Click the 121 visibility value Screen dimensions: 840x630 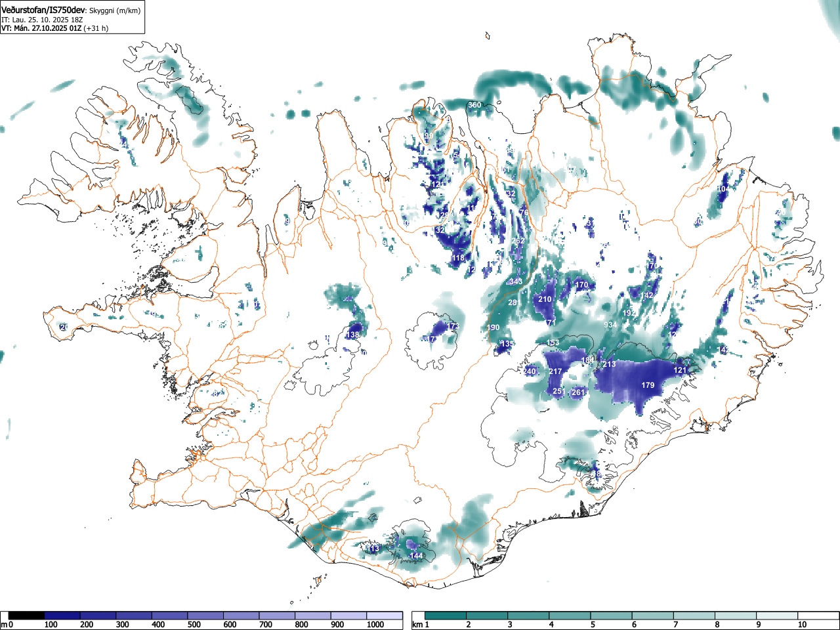tap(680, 370)
